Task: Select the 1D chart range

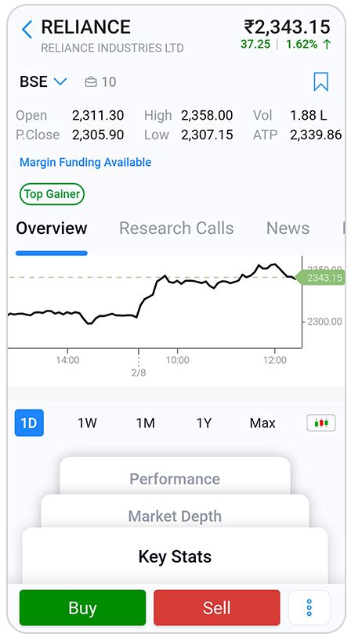Action: [x=29, y=423]
